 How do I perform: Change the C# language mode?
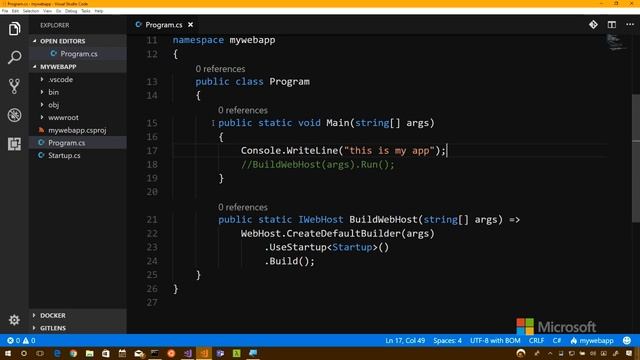point(557,340)
